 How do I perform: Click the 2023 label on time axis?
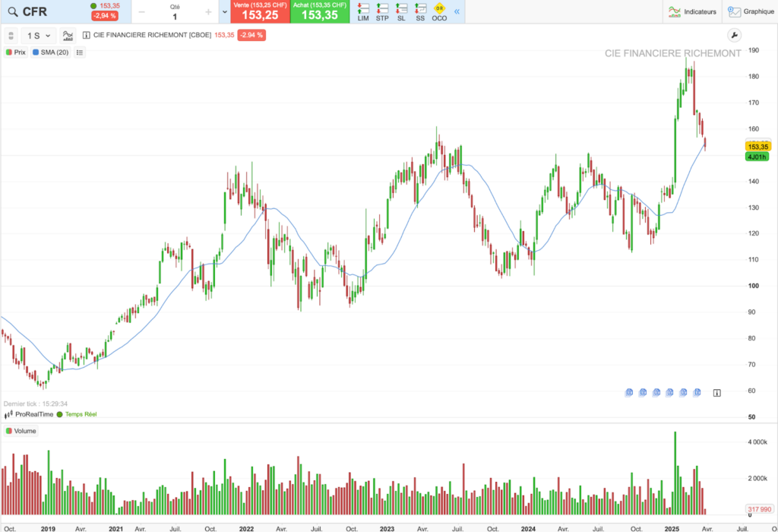tap(387, 528)
